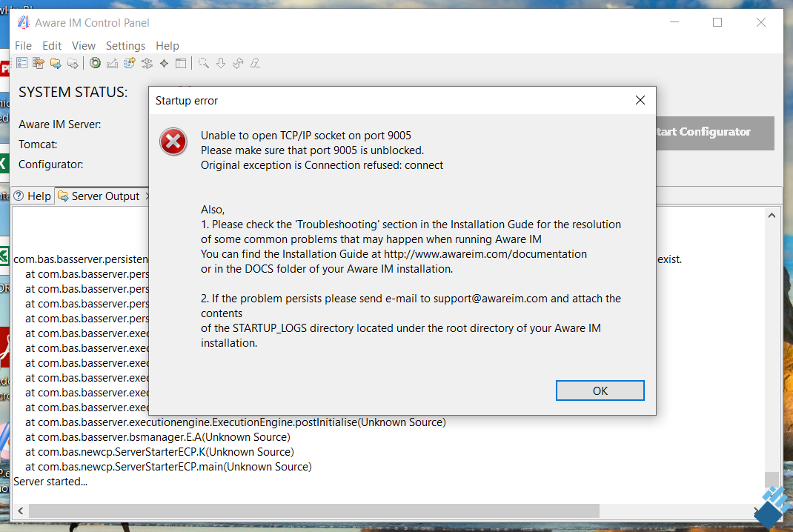The width and height of the screenshot is (793, 532).
Task: Click the 'ExecutionEngine.postInitialise' stack trace line
Action: pos(236,422)
